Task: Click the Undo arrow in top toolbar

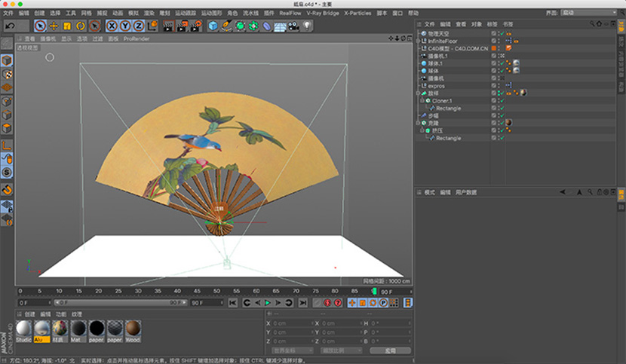Action: pyautogui.click(x=10, y=26)
